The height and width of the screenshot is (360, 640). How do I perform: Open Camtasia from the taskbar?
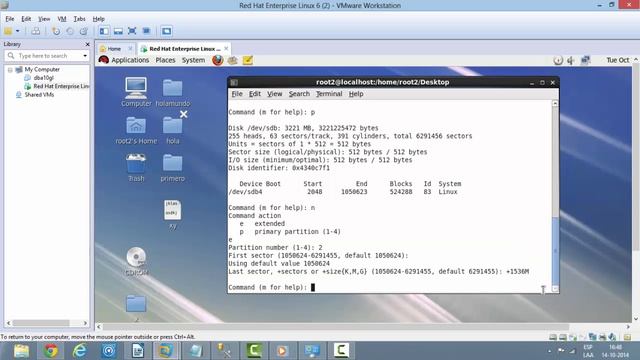pos(253,351)
